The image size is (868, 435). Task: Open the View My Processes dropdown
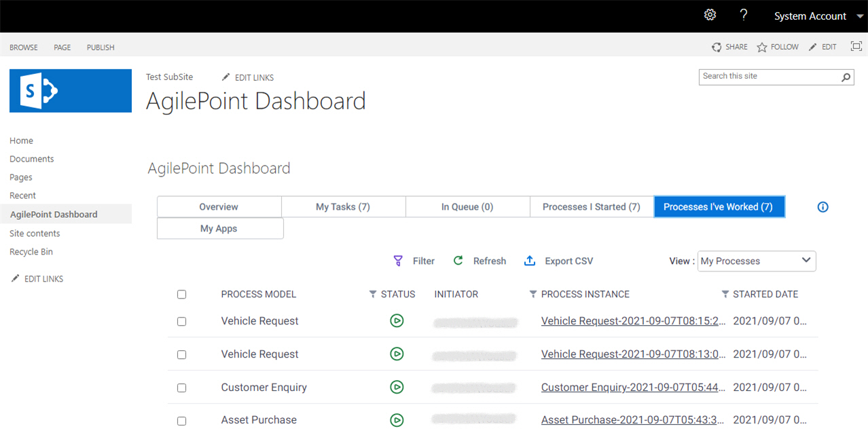click(757, 261)
